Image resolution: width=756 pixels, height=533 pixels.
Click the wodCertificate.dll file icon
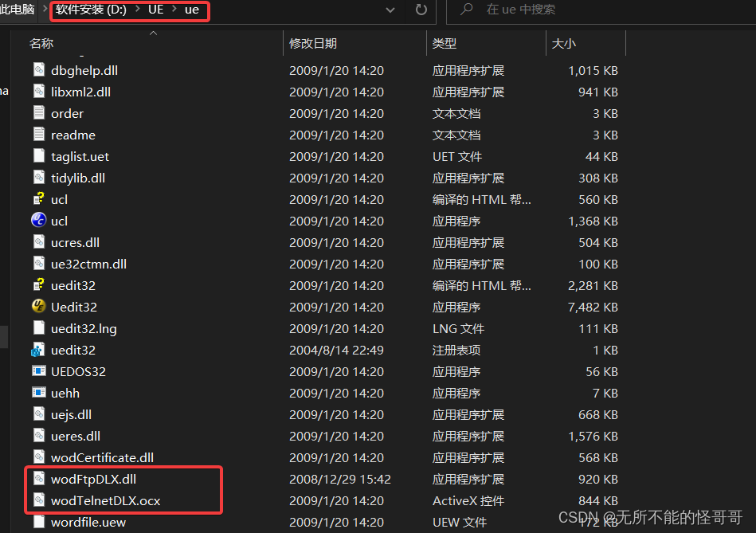39,457
